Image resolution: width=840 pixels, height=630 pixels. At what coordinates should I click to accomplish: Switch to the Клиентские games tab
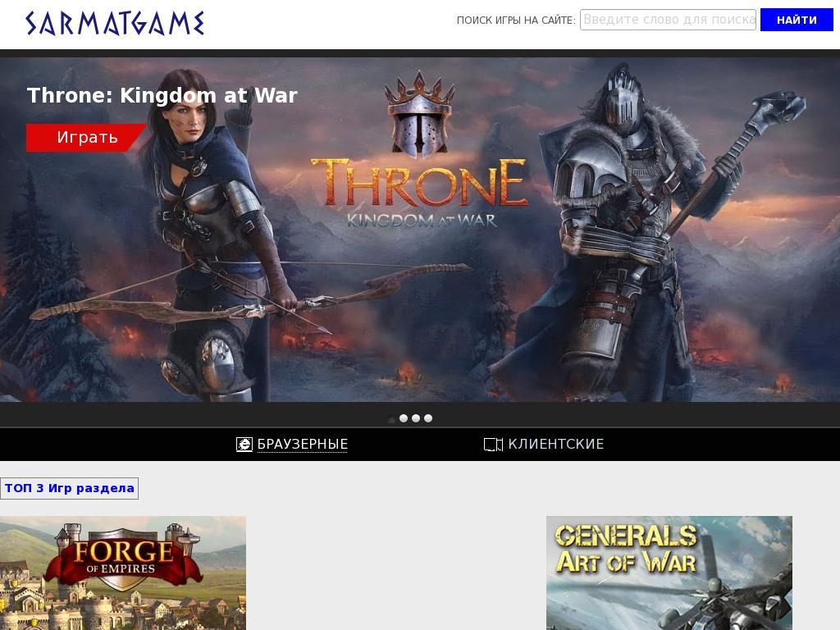coord(555,444)
